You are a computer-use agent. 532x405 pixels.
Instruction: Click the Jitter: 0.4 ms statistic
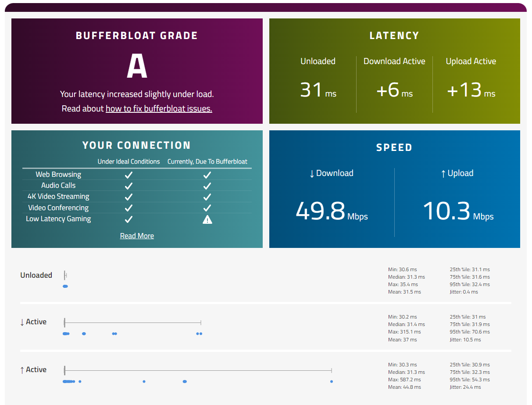point(464,292)
